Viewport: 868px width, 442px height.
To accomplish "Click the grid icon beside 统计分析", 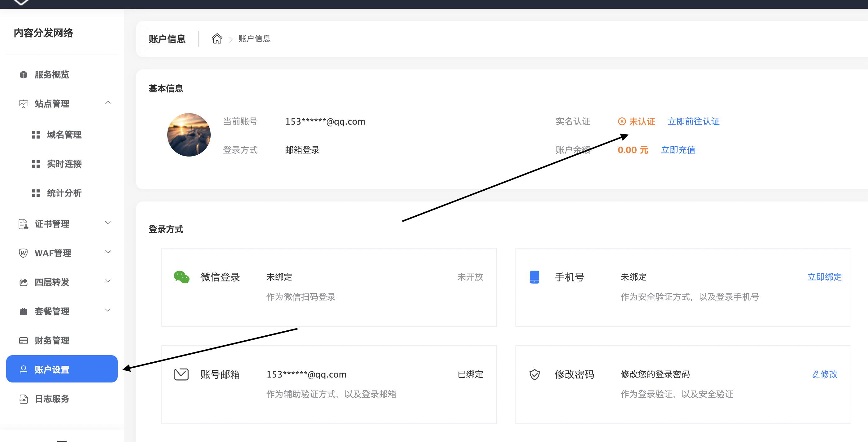I will [x=36, y=193].
